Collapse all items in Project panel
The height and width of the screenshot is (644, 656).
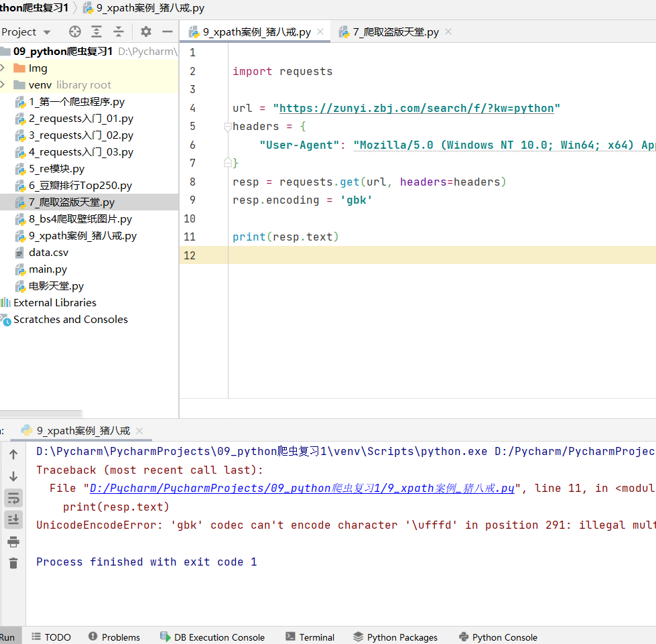coord(119,31)
